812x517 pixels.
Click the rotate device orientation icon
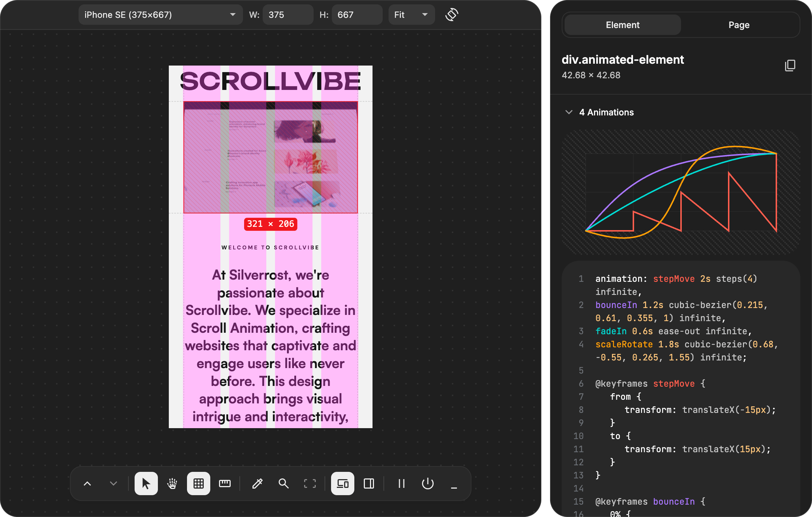tap(451, 15)
